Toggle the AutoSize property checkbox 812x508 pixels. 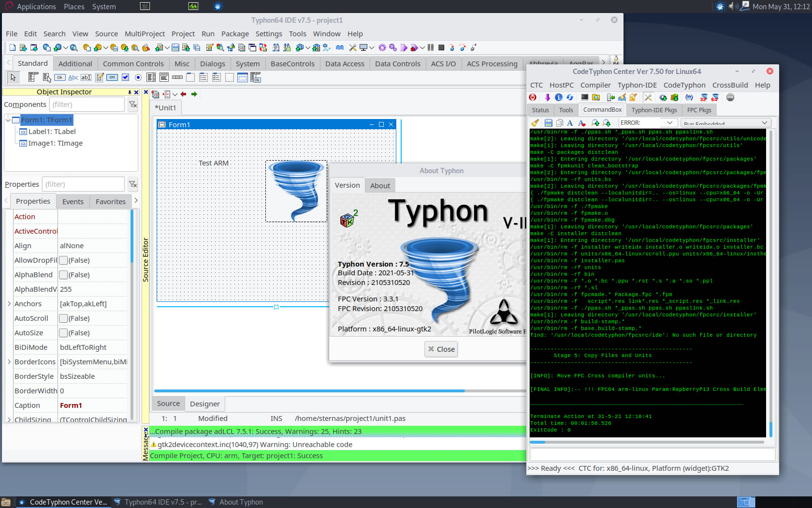pos(63,333)
